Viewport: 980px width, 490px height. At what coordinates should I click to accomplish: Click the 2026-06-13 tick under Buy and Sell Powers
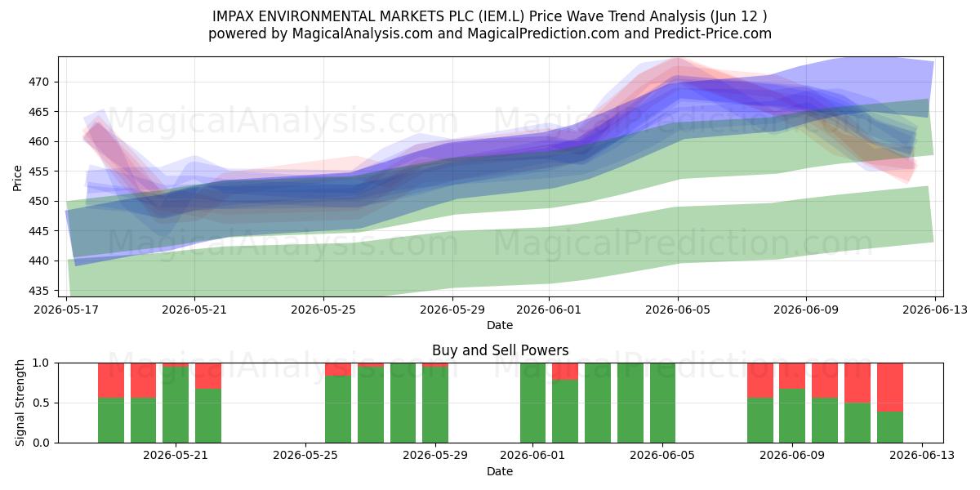[x=922, y=457]
